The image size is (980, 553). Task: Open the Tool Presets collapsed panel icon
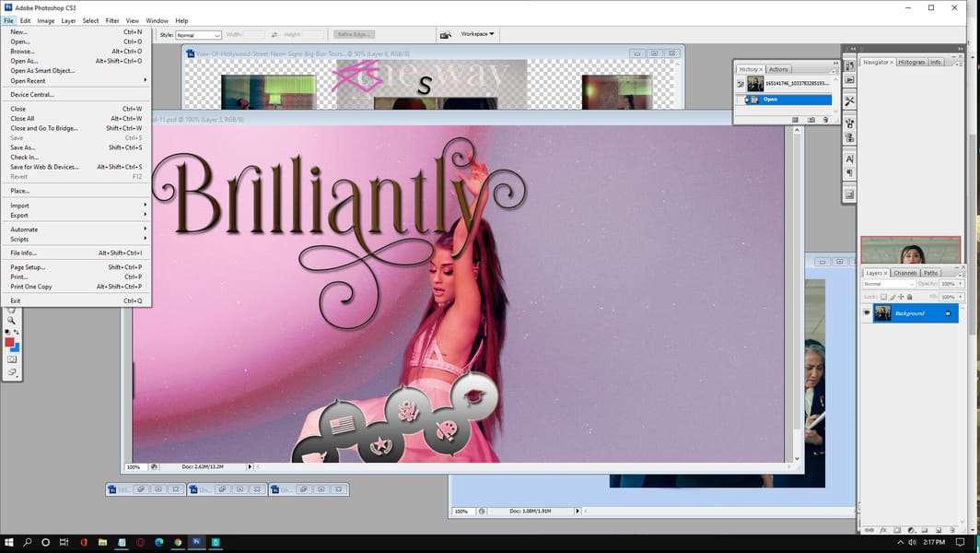pos(849,100)
